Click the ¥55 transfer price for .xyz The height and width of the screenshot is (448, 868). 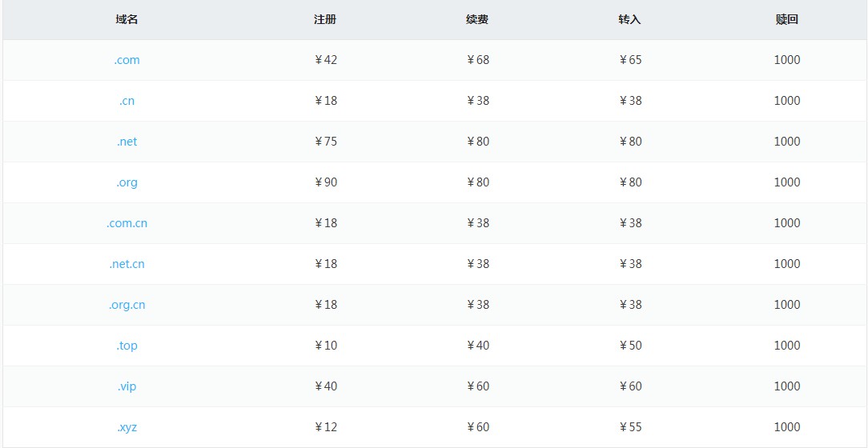pyautogui.click(x=631, y=427)
